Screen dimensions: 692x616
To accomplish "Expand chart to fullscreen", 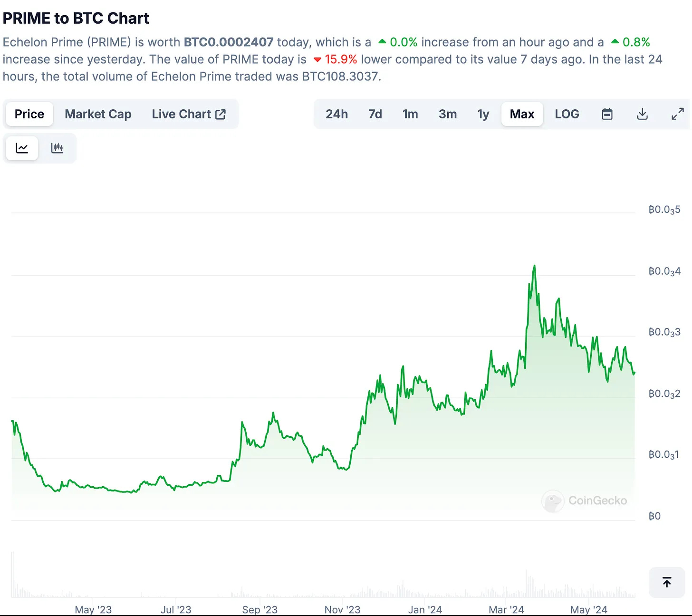I will (x=677, y=114).
